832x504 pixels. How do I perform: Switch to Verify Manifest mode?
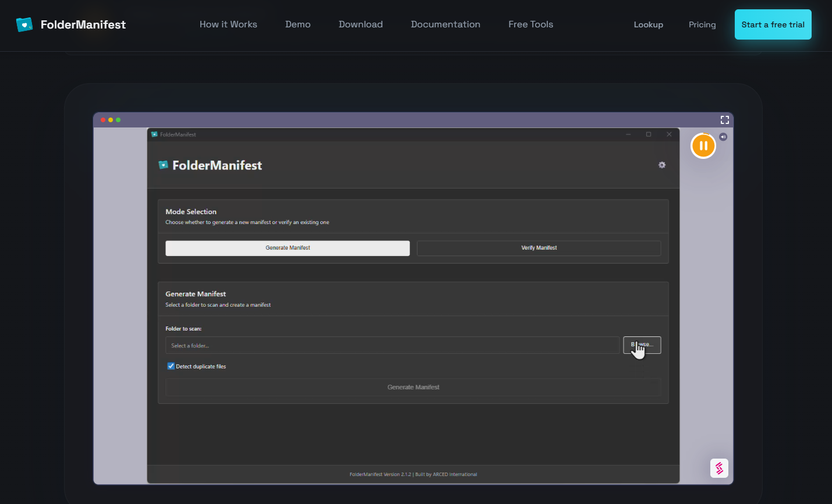coord(539,248)
